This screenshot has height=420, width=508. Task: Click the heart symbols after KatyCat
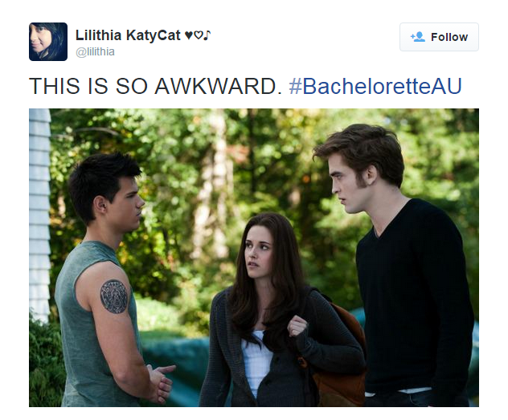[194, 35]
